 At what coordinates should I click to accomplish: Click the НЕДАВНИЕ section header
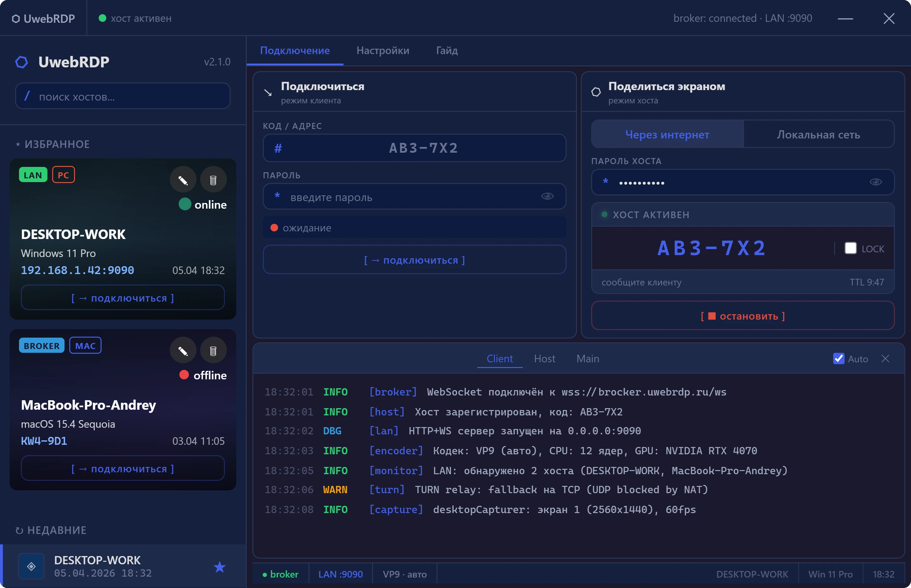click(x=51, y=530)
